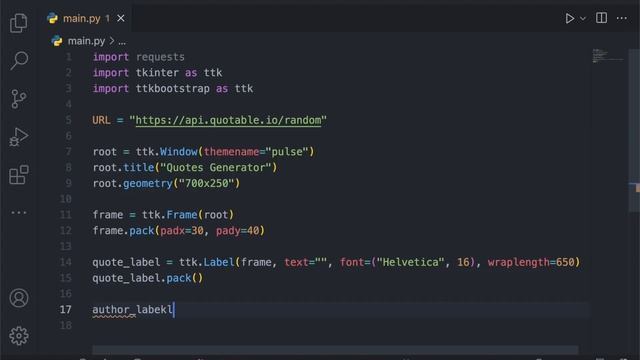Click the "700x250" geometry string
Image resolution: width=640 pixels, height=360 pixels.
[207, 183]
